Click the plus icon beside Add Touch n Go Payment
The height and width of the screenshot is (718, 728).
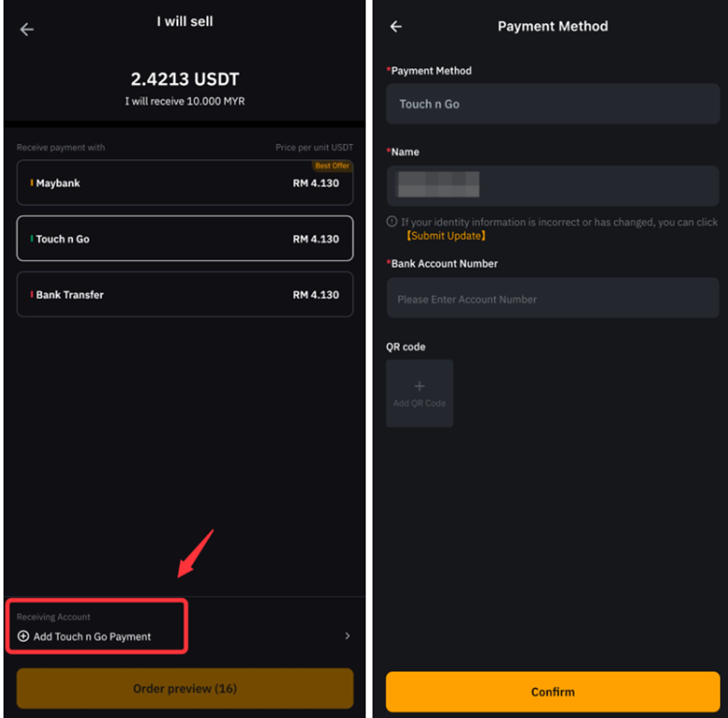24,636
